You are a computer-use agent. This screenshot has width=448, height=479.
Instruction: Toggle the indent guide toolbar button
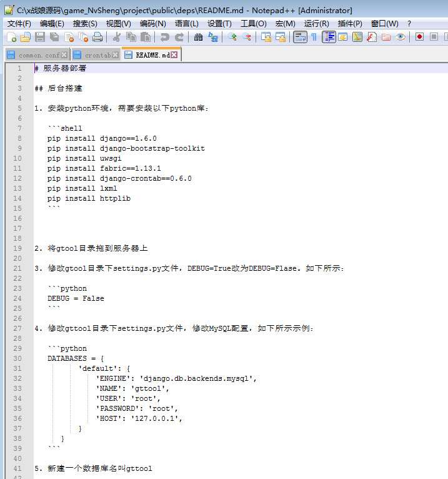(329, 38)
